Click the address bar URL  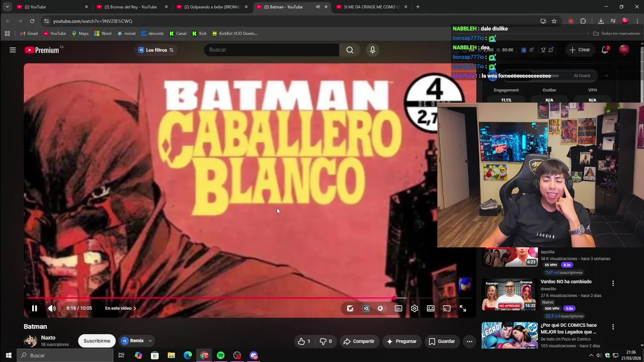click(93, 21)
